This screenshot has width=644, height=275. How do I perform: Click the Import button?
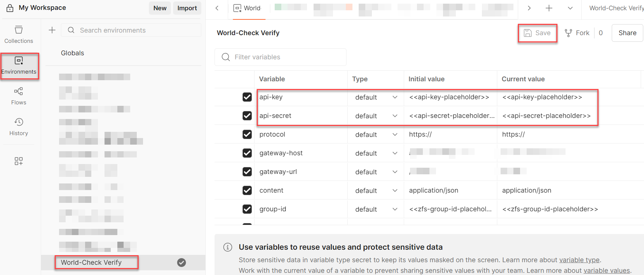tap(187, 8)
